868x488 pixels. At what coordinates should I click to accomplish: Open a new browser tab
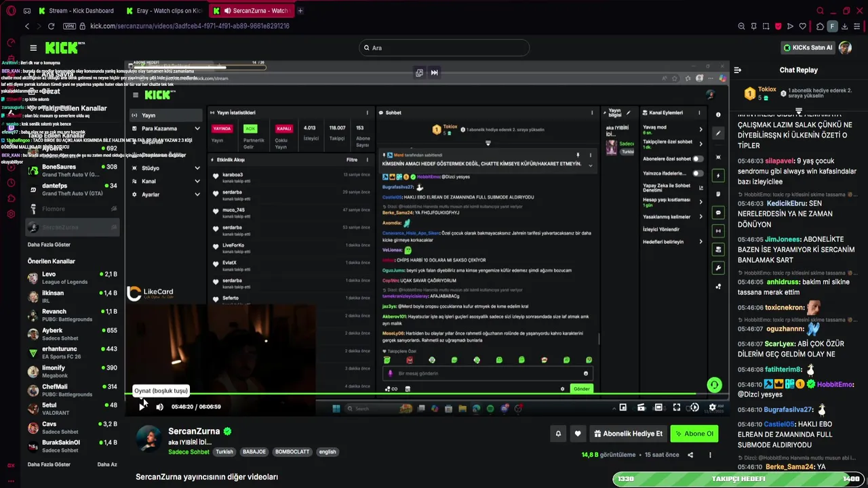[300, 11]
